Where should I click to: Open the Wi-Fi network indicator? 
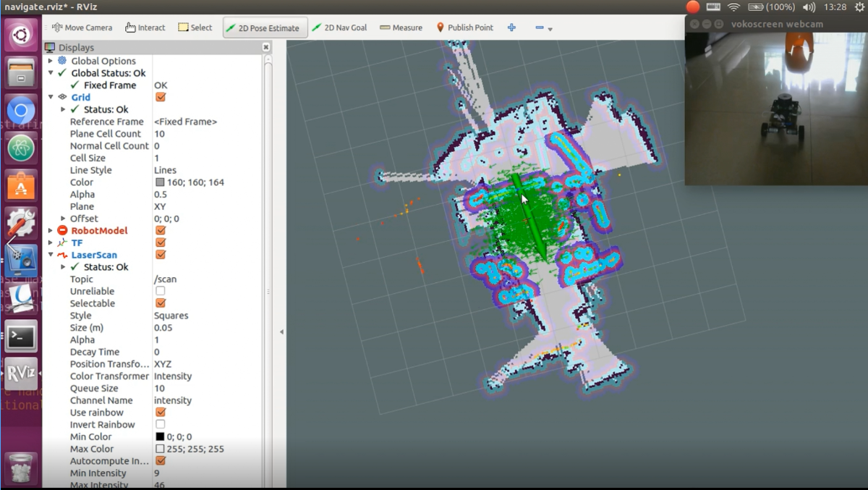[x=734, y=7]
